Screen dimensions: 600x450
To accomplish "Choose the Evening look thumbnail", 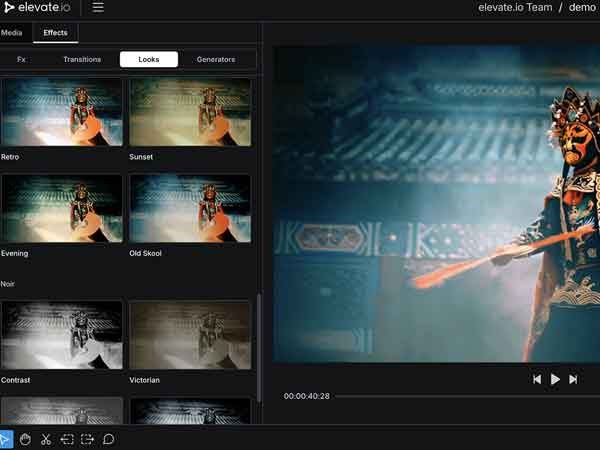I will point(61,209).
